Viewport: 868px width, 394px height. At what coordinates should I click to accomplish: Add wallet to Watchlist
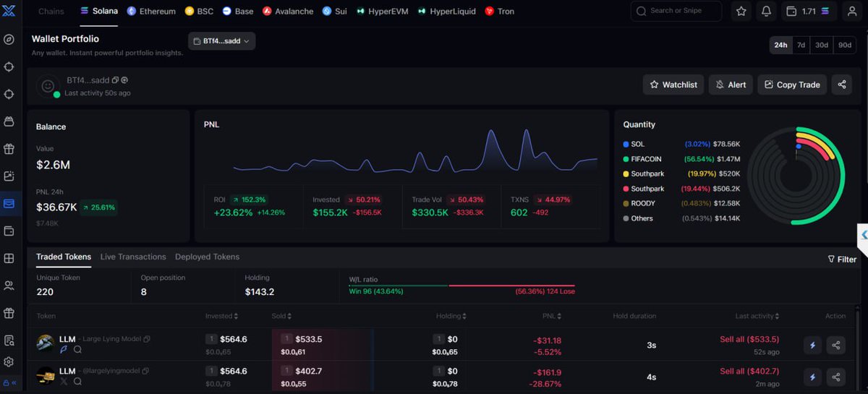click(673, 85)
